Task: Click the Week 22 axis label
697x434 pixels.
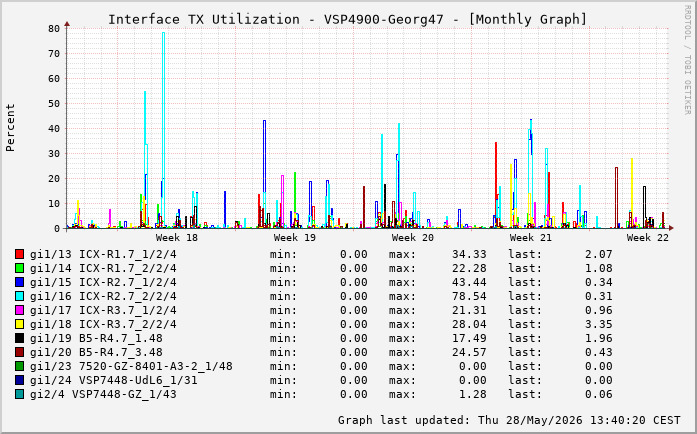Action: [x=648, y=237]
